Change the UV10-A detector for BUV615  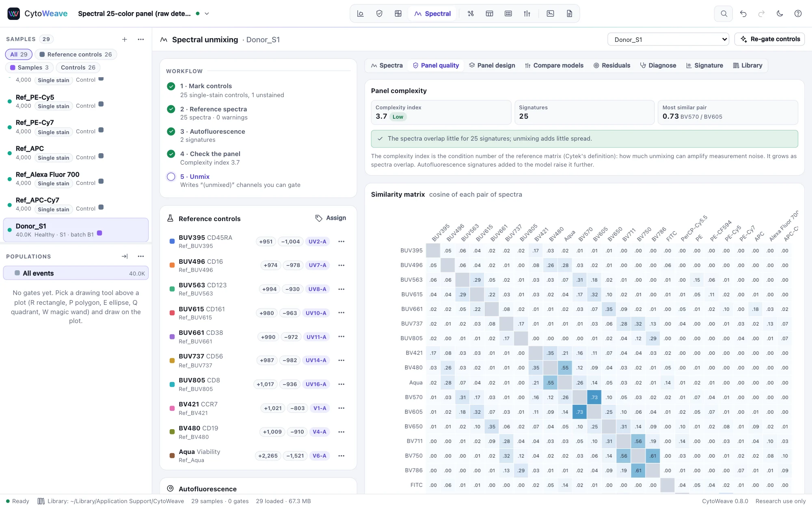click(316, 313)
